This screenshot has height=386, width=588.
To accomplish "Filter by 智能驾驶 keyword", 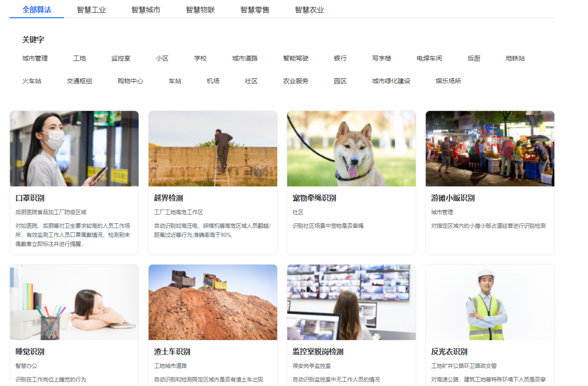I will coord(296,58).
